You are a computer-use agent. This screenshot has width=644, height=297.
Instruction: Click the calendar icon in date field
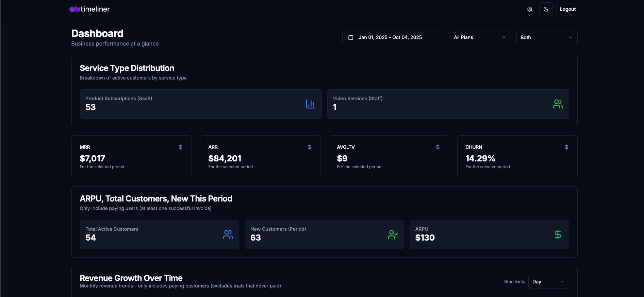pos(351,37)
